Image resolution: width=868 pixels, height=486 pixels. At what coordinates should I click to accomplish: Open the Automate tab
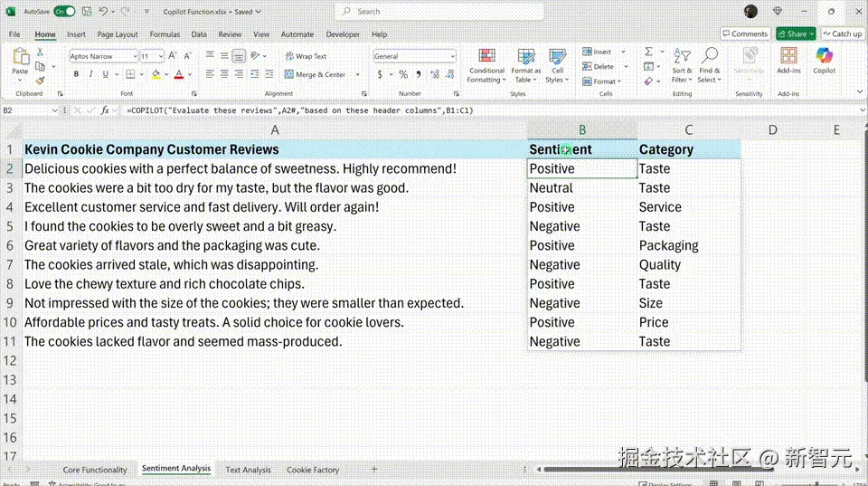click(x=297, y=34)
